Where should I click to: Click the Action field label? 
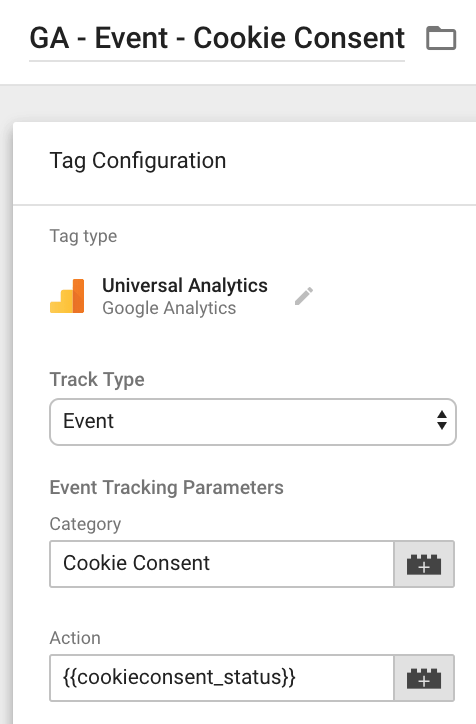click(75, 638)
